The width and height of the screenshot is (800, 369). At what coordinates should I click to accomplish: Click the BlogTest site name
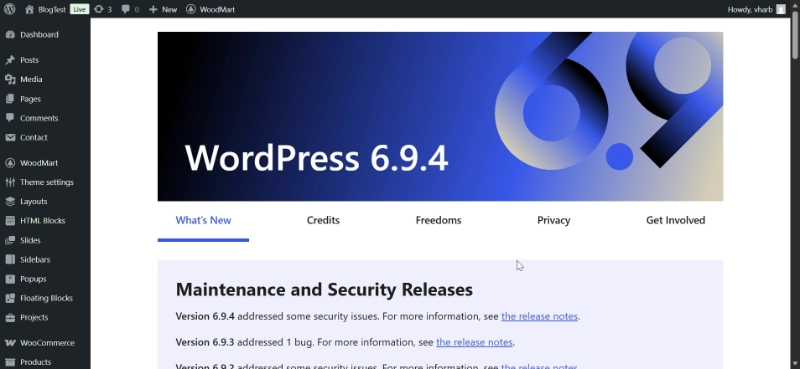pyautogui.click(x=52, y=9)
